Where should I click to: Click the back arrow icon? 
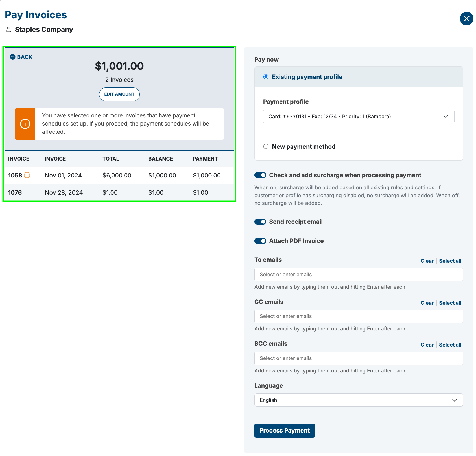click(13, 57)
